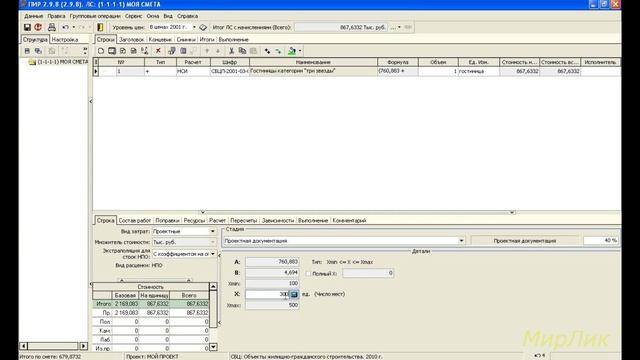640x360 pixels.
Task: Click the structure panel right scroll arrow
Action: click(x=84, y=346)
